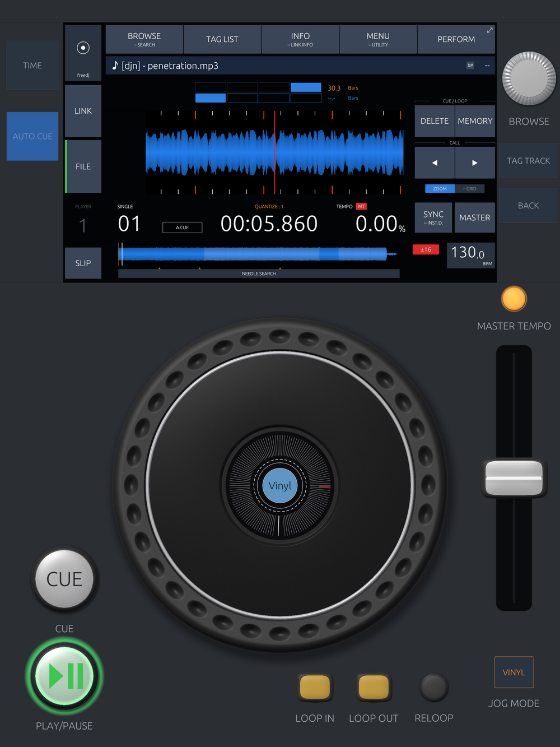Switch to the PERFORM tab
Image resolution: width=560 pixels, height=747 pixels.
456,39
